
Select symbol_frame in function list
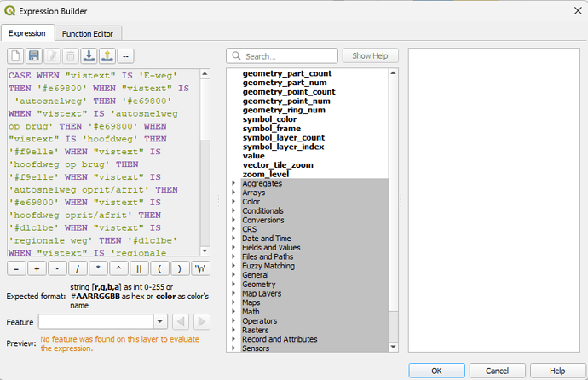[272, 129]
